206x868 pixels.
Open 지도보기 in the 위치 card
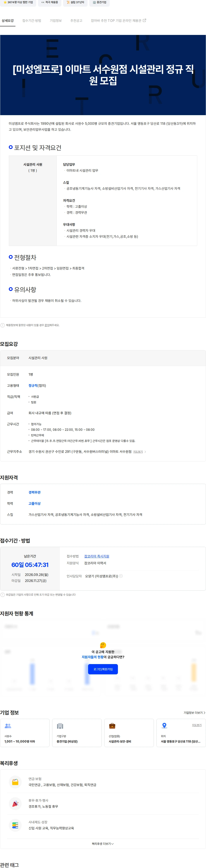point(197,725)
